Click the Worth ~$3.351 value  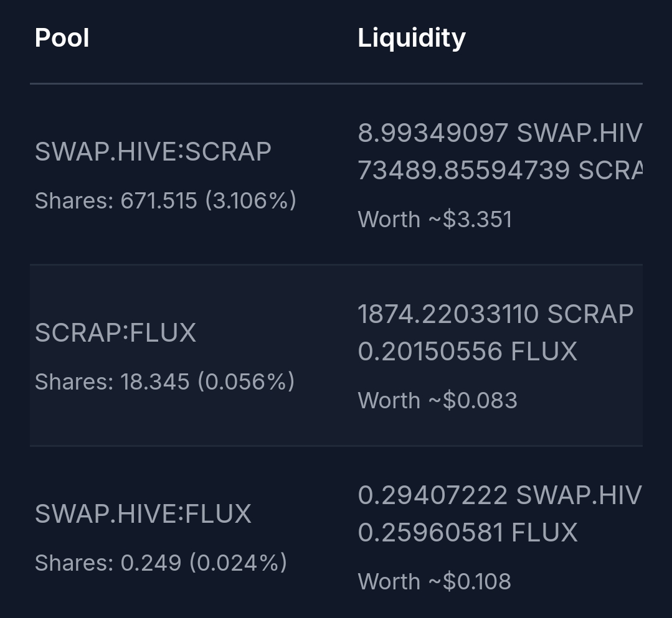[x=435, y=219]
